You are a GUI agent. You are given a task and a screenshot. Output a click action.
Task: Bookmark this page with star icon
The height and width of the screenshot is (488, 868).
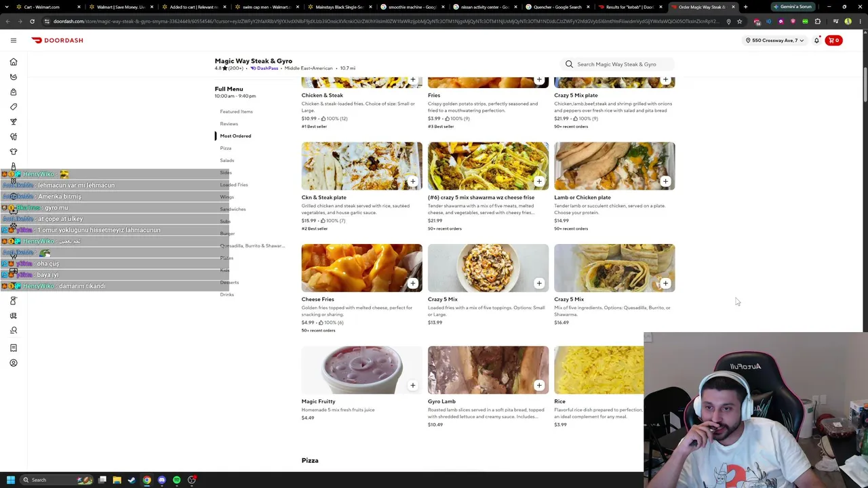[739, 21]
